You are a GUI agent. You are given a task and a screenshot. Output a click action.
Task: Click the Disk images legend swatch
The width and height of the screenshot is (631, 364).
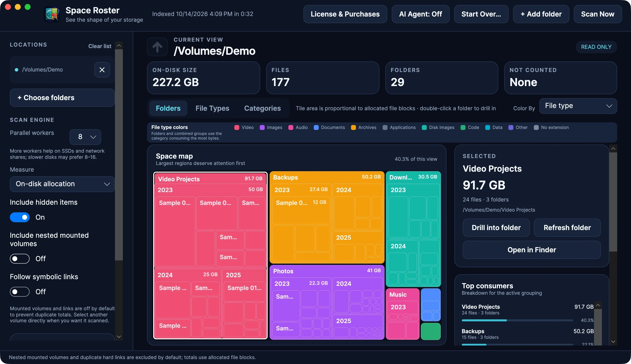pyautogui.click(x=424, y=127)
